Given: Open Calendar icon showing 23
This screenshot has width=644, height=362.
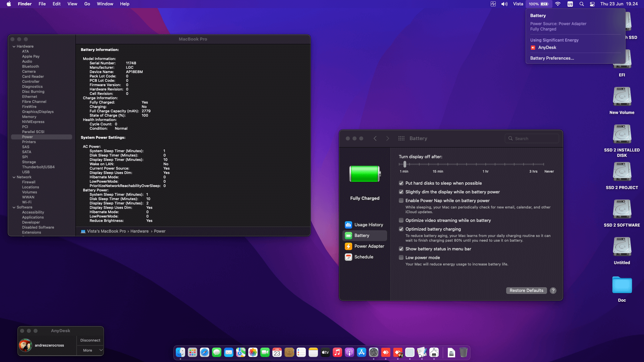Looking at the screenshot, I should (277, 352).
